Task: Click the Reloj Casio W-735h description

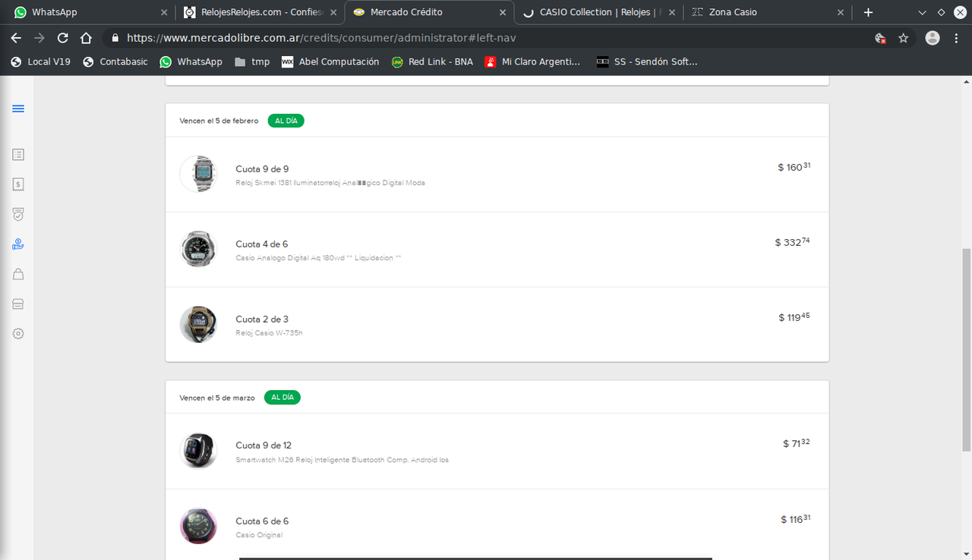Action: pyautogui.click(x=269, y=333)
